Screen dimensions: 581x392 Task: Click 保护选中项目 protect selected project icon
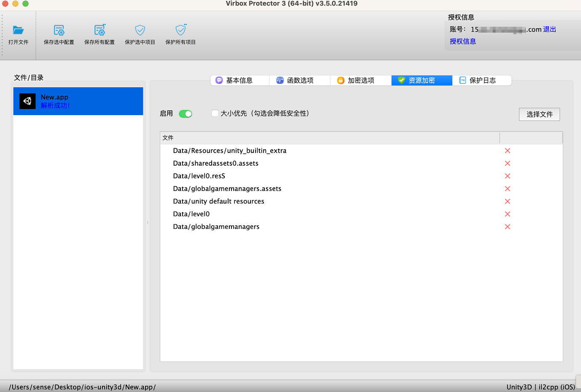140,30
